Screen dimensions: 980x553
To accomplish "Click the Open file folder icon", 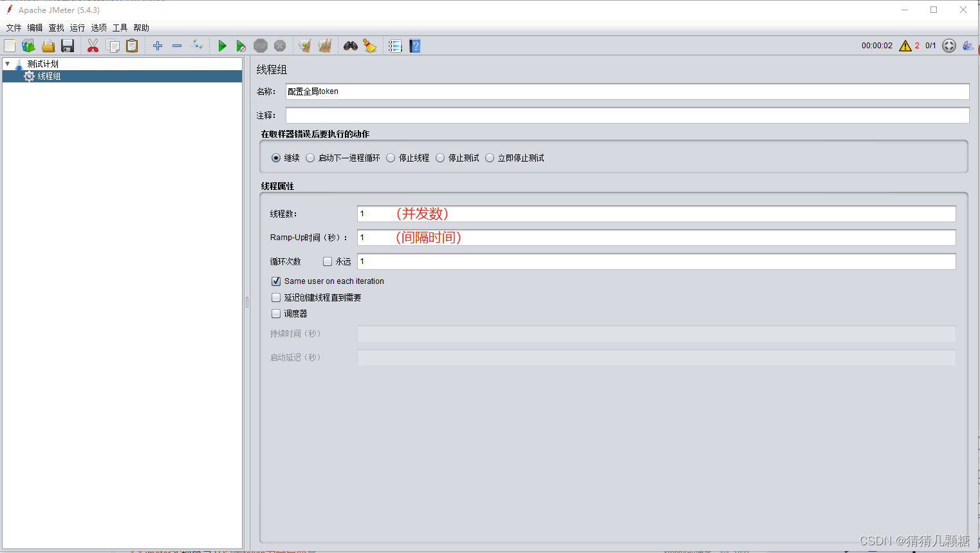I will pos(48,46).
